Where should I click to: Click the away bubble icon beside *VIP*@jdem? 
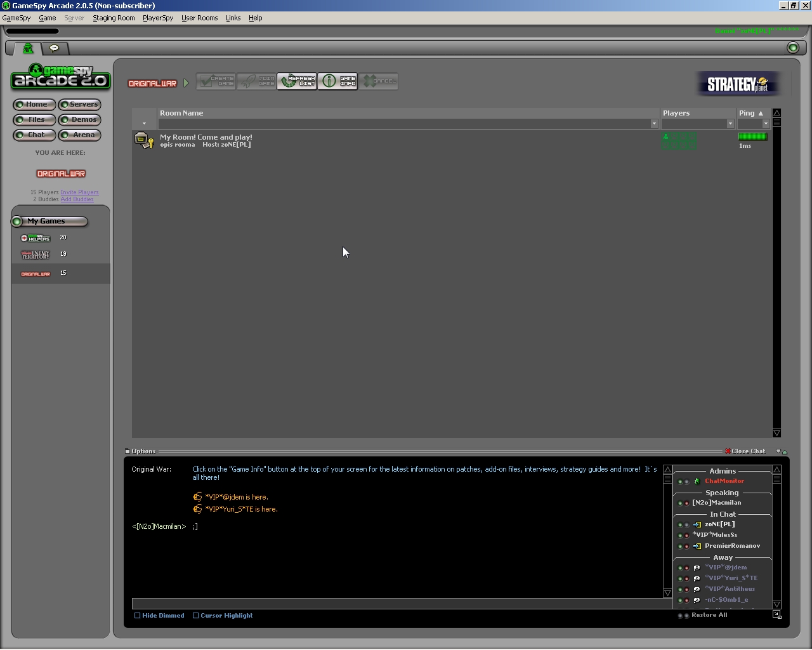coord(697,567)
